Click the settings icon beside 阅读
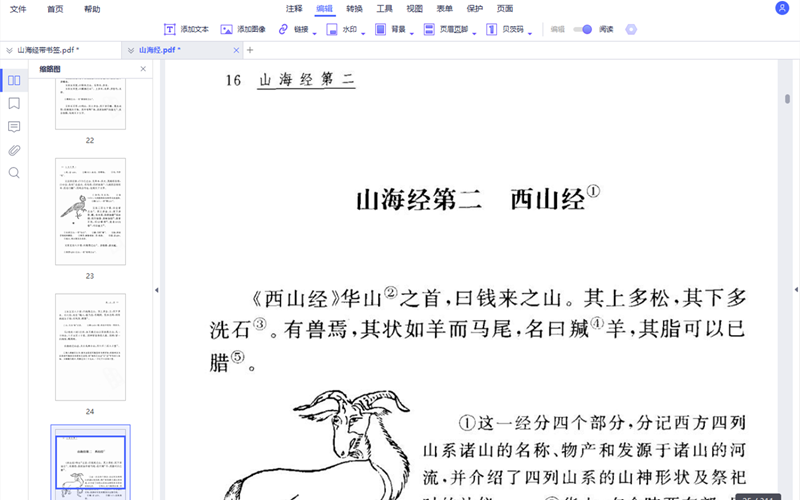 click(x=631, y=30)
